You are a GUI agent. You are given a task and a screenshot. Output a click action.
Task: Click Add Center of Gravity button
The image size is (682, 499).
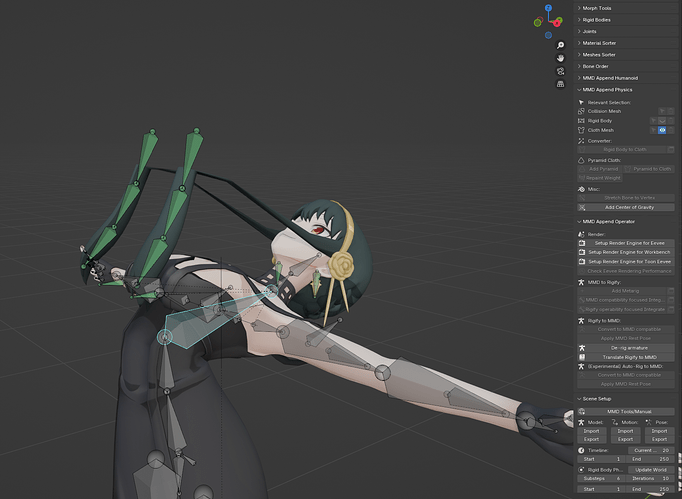[x=626, y=207]
